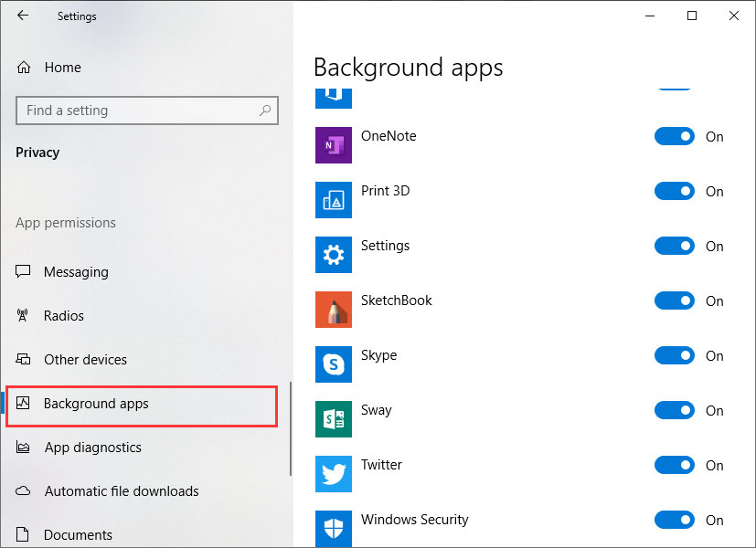Click the Sway app icon
This screenshot has width=756, height=548.
333,419
